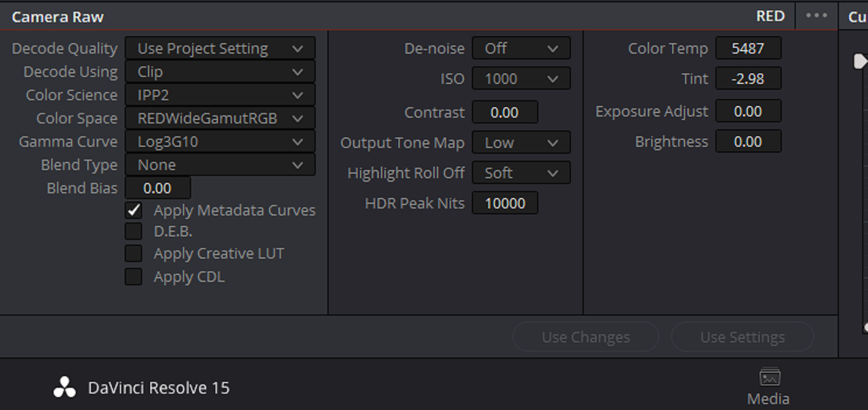Click the DaVinci Resolve logo icon
Screen dimensions: 868x410
[65, 388]
